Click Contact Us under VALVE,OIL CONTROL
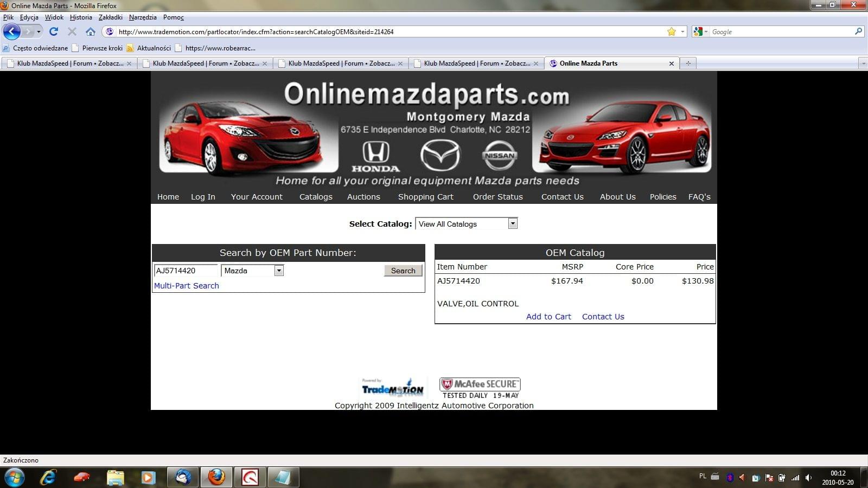The height and width of the screenshot is (488, 868). [603, 317]
